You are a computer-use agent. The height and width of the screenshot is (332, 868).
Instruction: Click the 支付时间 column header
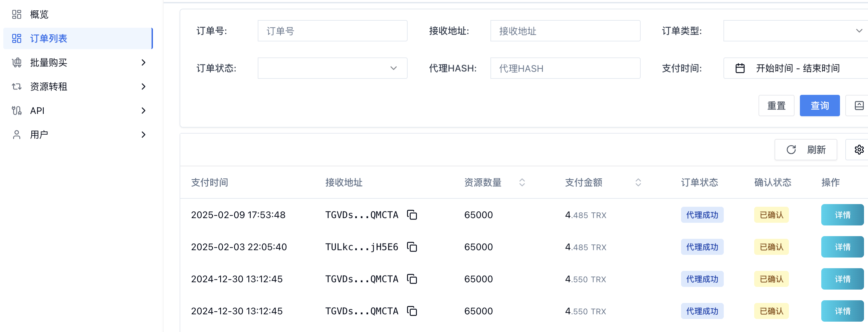pos(210,182)
